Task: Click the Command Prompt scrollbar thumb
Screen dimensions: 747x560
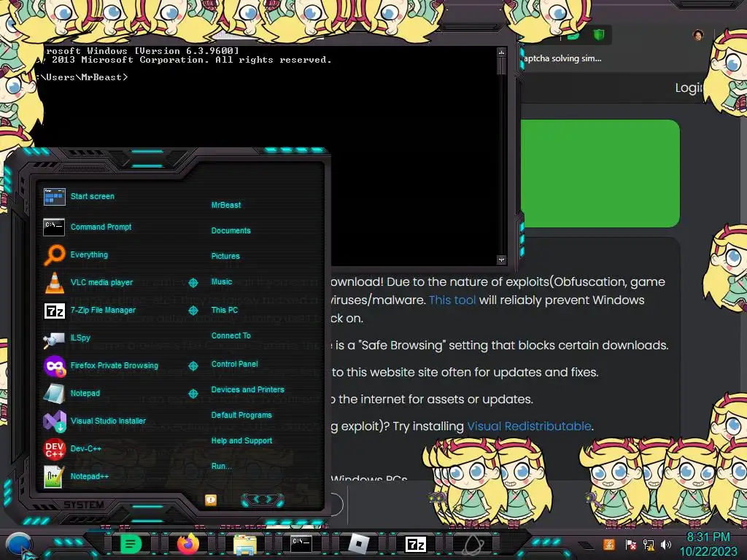Action: pyautogui.click(x=501, y=66)
